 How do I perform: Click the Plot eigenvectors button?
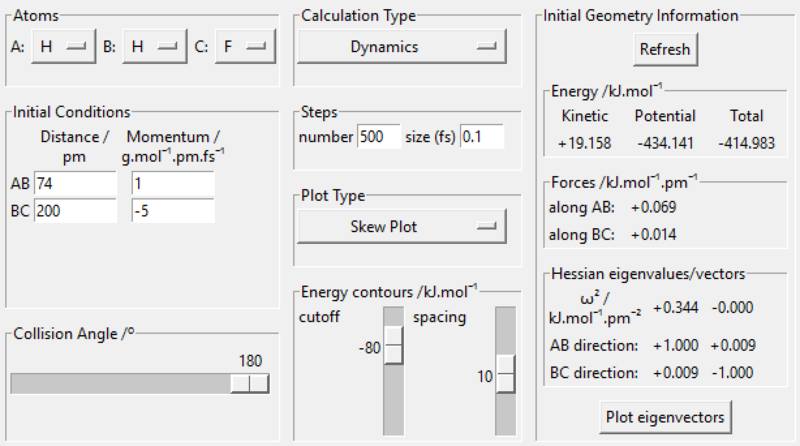[666, 415]
